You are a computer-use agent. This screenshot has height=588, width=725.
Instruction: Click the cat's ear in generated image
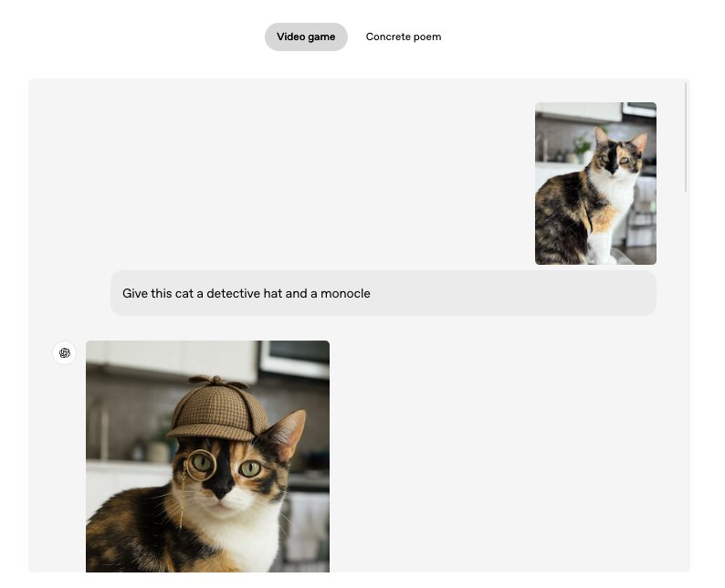[x=286, y=432]
